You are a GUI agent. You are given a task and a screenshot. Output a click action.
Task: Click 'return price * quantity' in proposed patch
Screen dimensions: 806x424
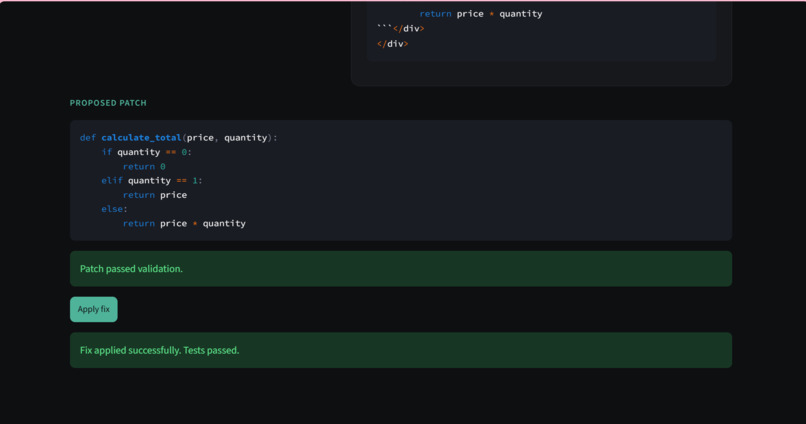pyautogui.click(x=184, y=224)
